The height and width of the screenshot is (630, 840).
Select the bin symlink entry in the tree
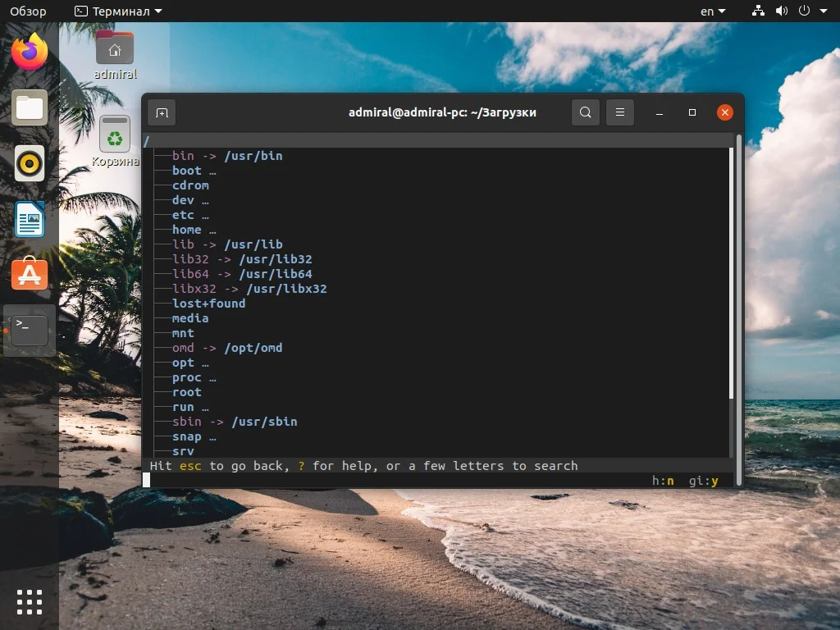(x=185, y=155)
